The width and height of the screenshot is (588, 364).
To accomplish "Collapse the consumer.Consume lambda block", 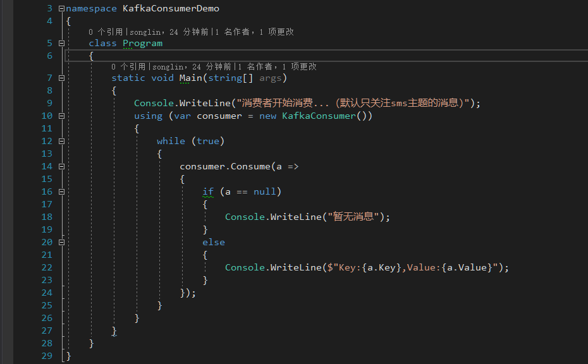I will click(61, 166).
